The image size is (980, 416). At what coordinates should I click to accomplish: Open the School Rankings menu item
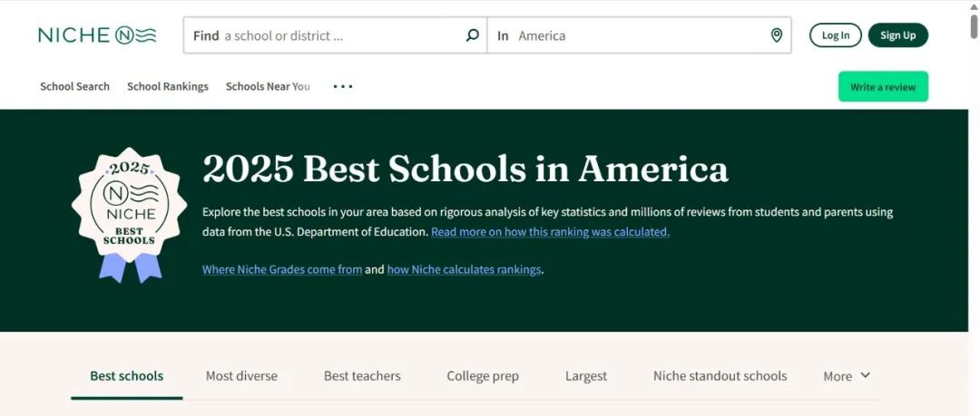[x=168, y=86]
